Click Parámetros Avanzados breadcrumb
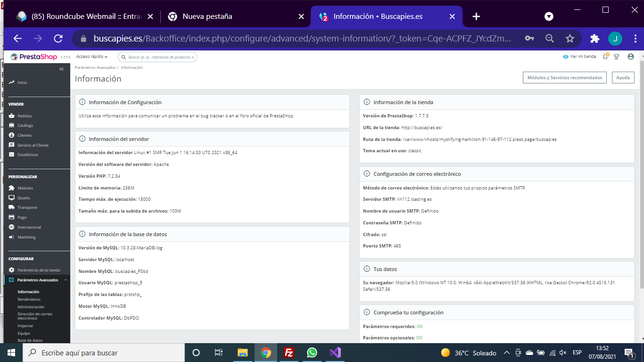This screenshot has width=644, height=362. [x=95, y=67]
